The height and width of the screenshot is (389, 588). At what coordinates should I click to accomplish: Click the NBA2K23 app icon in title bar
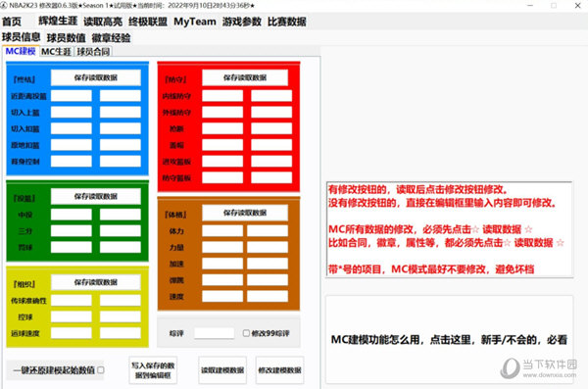tap(4, 5)
